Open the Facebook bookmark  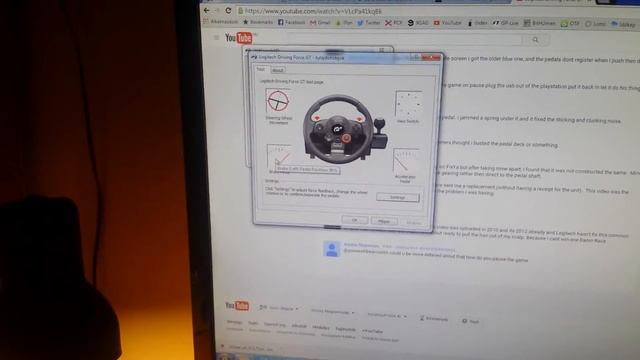pyautogui.click(x=291, y=22)
